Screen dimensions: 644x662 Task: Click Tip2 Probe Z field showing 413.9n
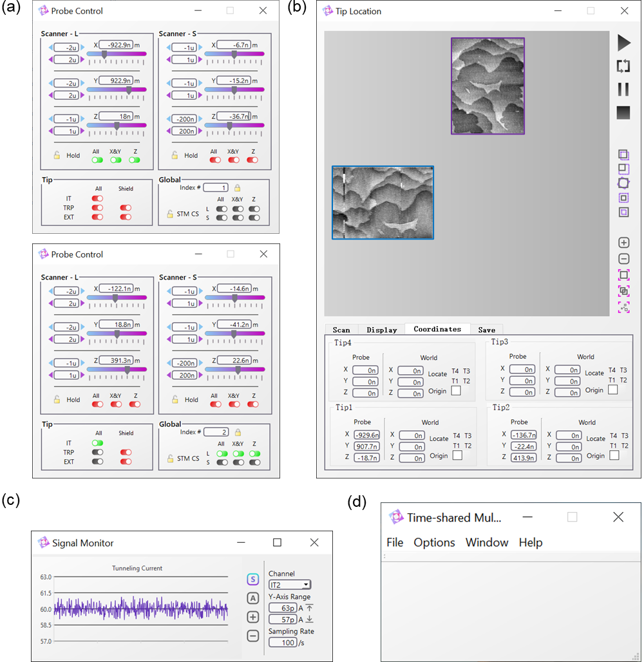pyautogui.click(x=524, y=458)
